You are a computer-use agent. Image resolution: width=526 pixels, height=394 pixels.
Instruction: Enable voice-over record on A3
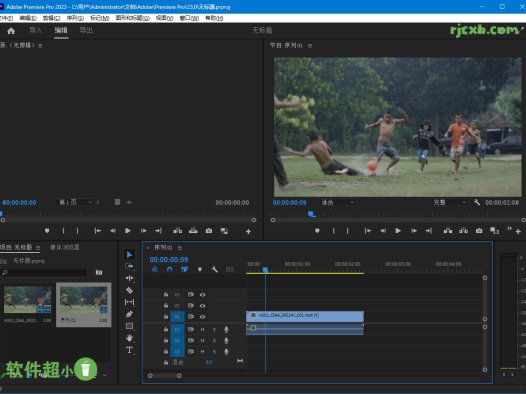coord(226,351)
